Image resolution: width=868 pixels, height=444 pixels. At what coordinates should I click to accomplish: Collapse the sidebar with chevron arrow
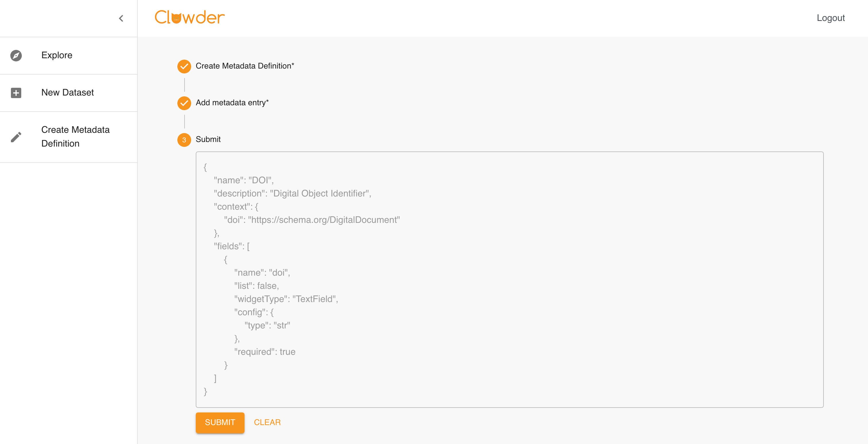[121, 19]
